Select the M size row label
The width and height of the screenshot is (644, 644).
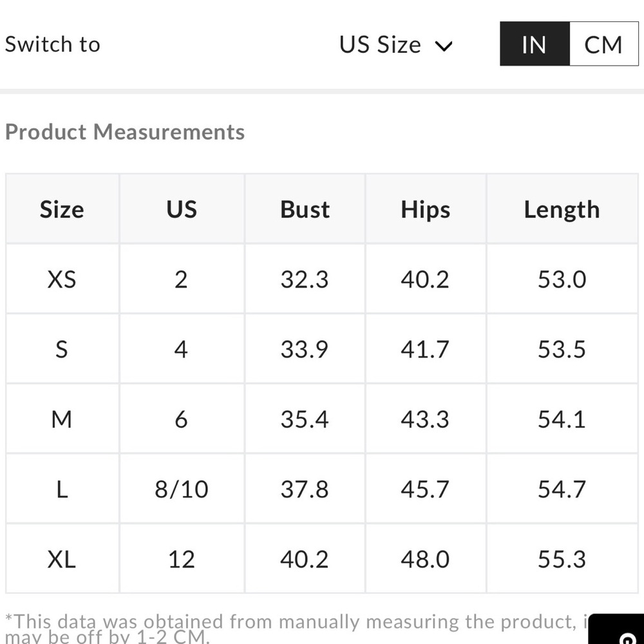62,419
